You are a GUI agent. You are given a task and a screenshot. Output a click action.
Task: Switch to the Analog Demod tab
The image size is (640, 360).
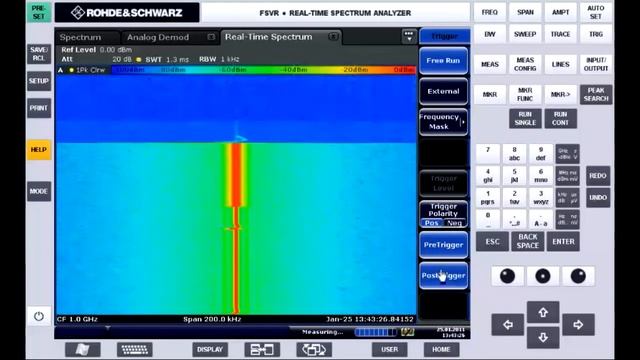(x=158, y=37)
